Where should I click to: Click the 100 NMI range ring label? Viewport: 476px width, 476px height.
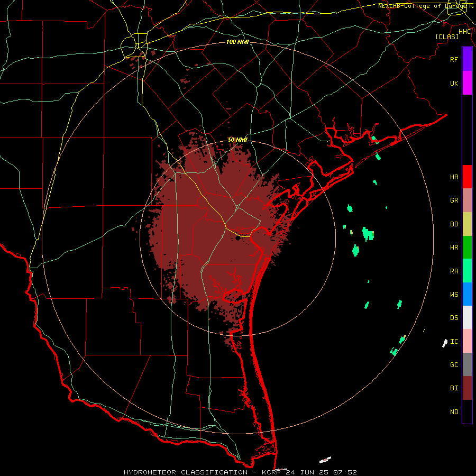coord(237,42)
